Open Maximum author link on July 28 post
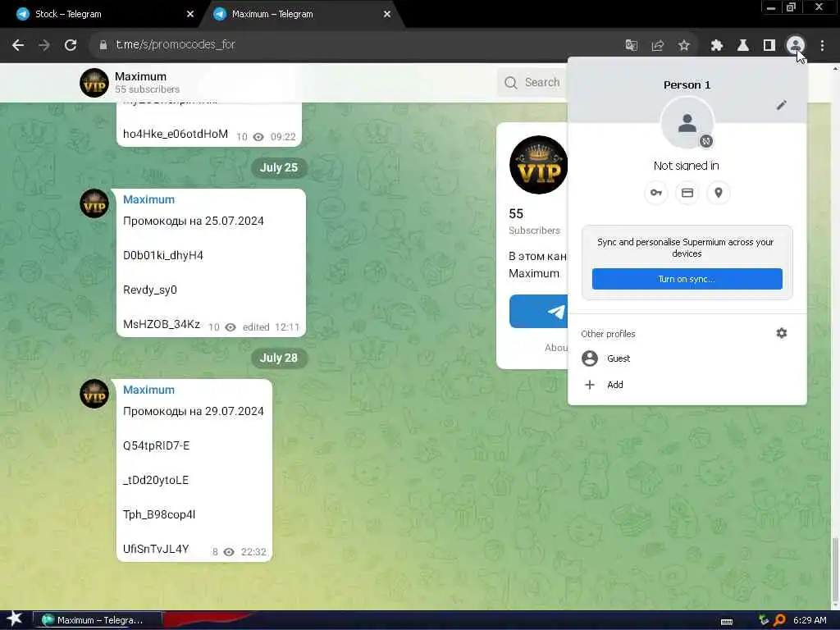This screenshot has height=630, width=840. pyautogui.click(x=148, y=390)
